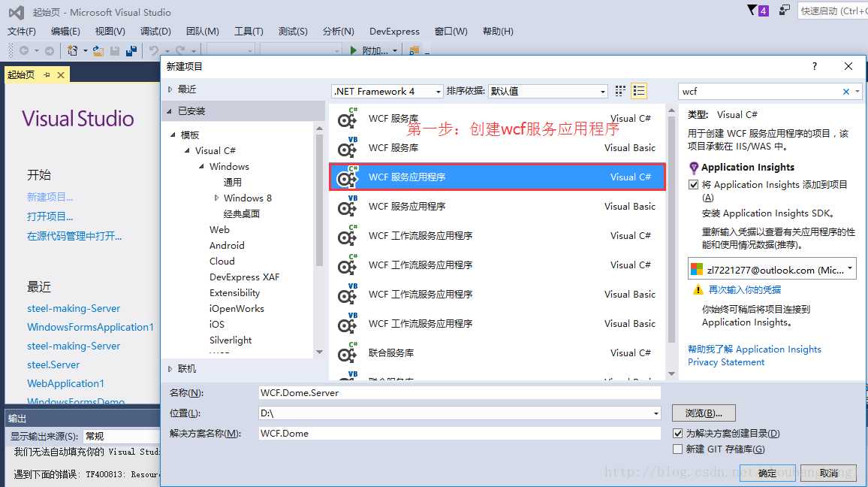Select WCF 服务应用程序 Visual C# template
Image resolution: width=868 pixels, height=487 pixels.
point(496,177)
